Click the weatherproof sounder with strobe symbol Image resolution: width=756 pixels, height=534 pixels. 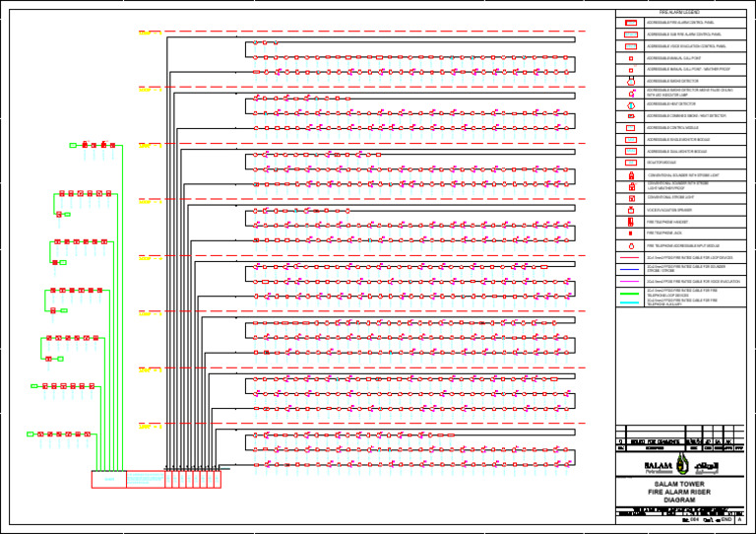(x=632, y=186)
